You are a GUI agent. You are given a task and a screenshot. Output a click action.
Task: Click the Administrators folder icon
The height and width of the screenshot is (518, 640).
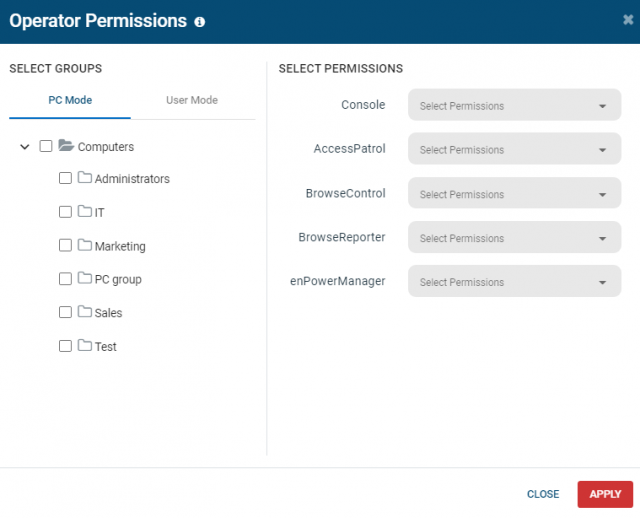84,178
